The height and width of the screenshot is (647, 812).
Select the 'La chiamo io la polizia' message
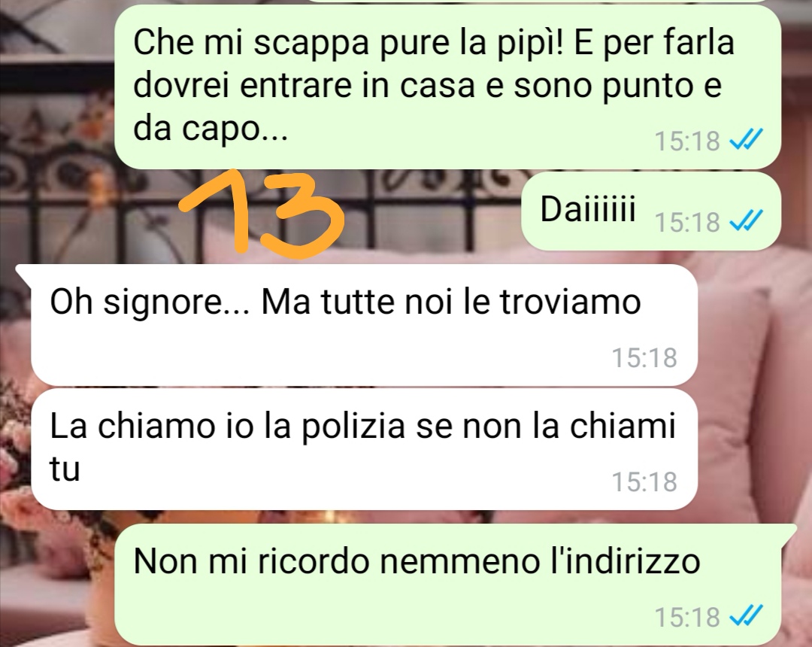click(364, 449)
